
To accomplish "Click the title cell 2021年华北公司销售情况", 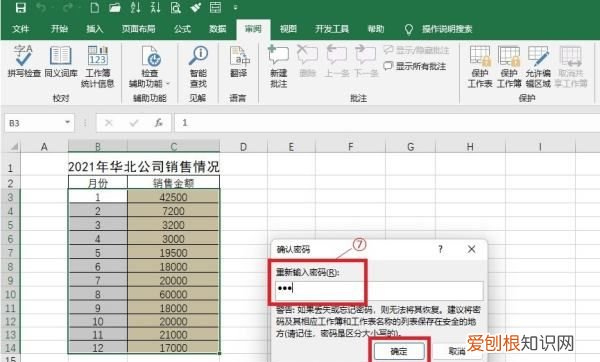I will tap(143, 167).
